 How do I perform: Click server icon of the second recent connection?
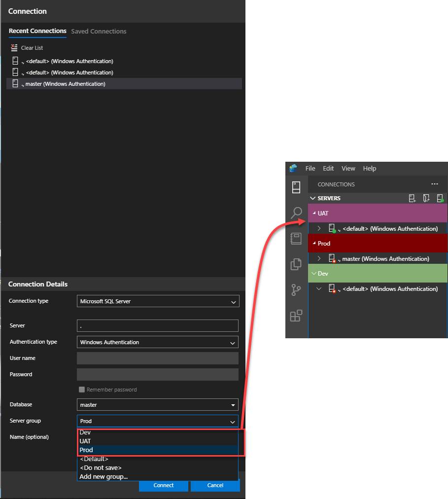click(x=15, y=72)
